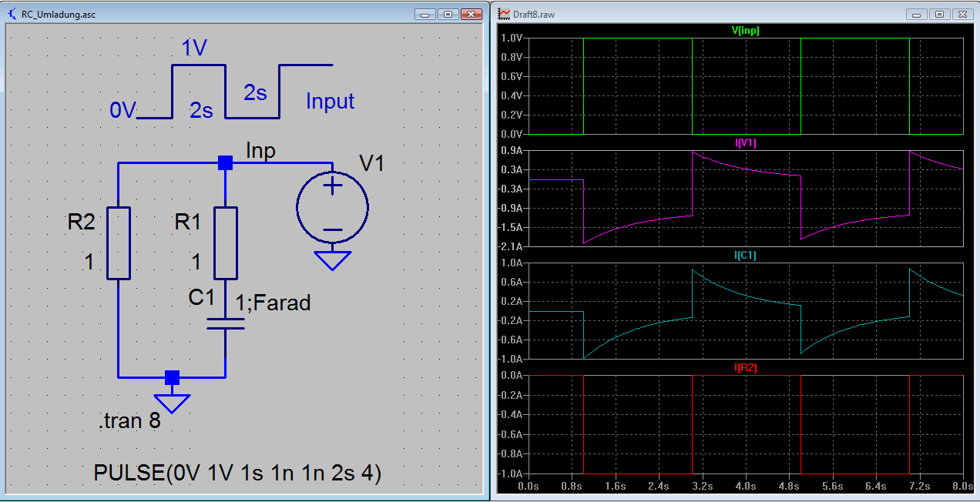980x502 pixels.
Task: Click the 1V annotation on waveform sketch
Action: [x=194, y=49]
